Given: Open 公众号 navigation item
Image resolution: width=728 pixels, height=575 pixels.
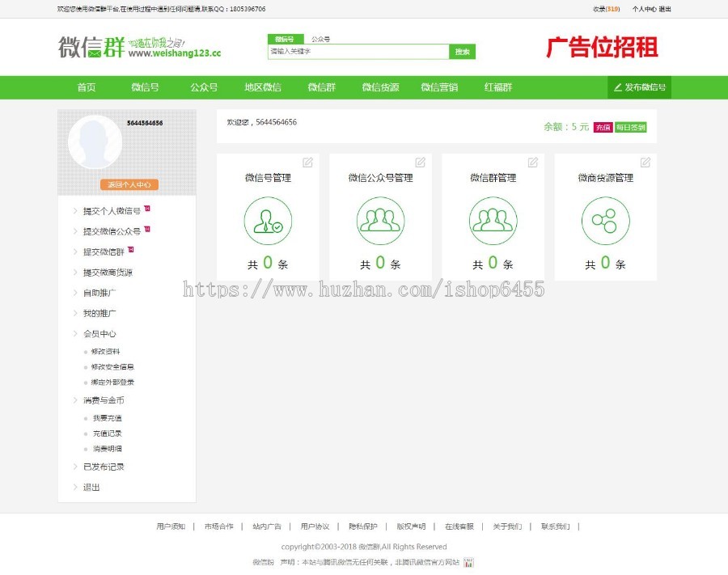Looking at the screenshot, I should [204, 87].
